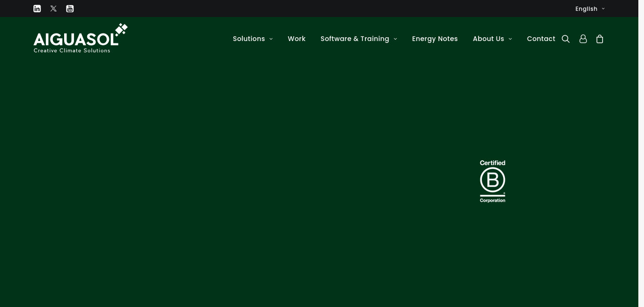Click the Aiguasol logo
The image size is (644, 307).
[x=81, y=38]
